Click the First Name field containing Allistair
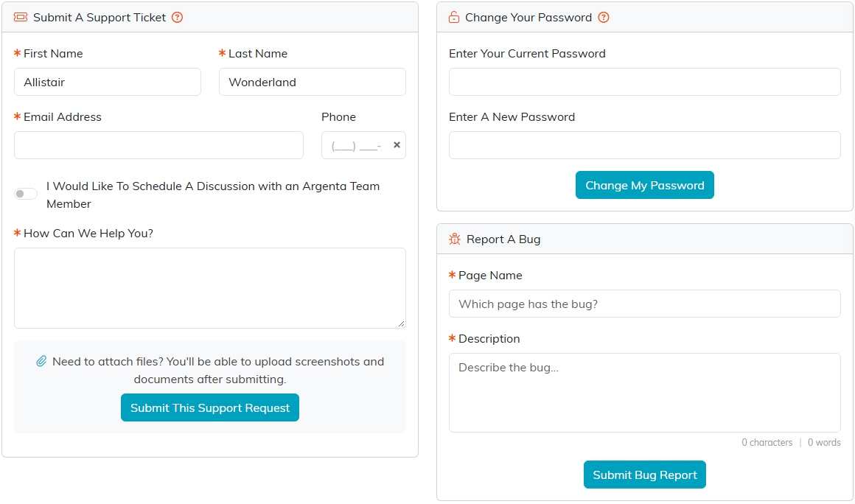This screenshot has height=504, width=855. 108,82
